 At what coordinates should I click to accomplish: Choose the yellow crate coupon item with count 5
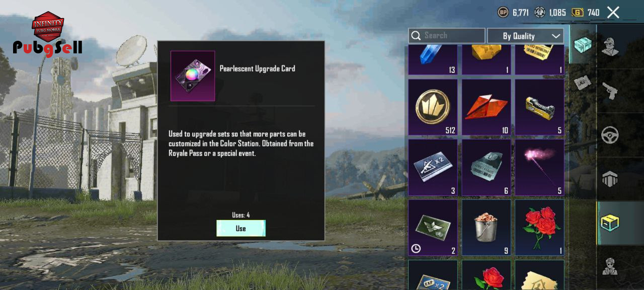tap(539, 107)
